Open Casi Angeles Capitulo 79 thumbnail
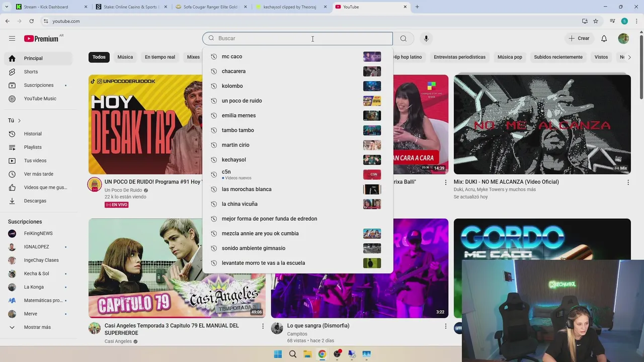 coord(177,268)
